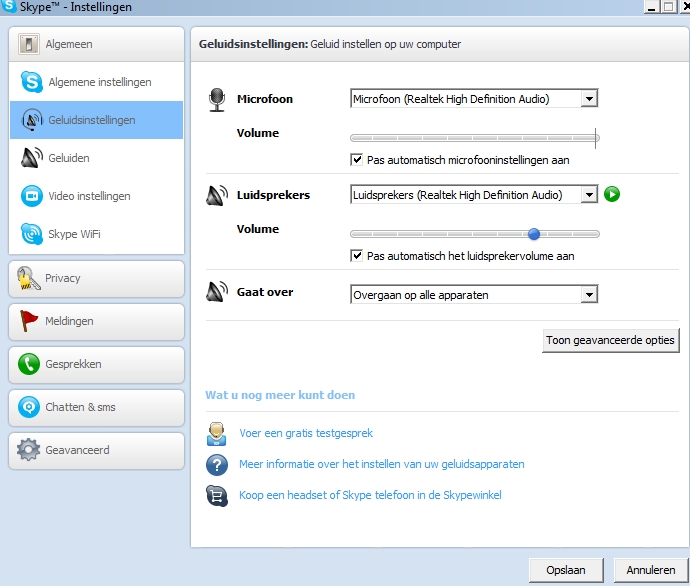Click the Skype WiFi icon
Image resolution: width=690 pixels, height=586 pixels.
click(32, 234)
